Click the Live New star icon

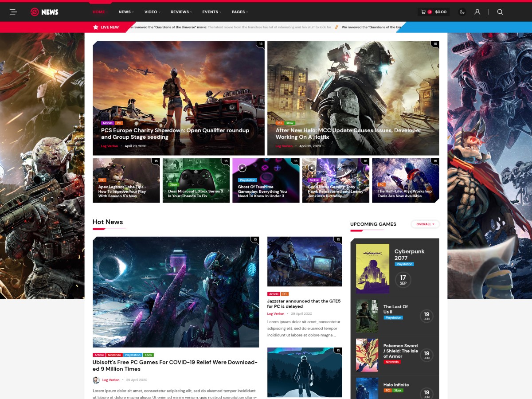pos(96,27)
